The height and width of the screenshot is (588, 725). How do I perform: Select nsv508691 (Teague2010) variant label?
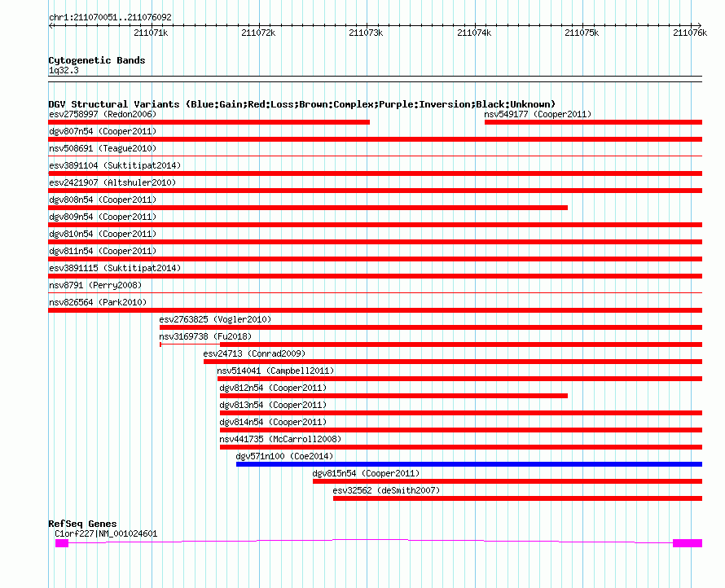103,148
